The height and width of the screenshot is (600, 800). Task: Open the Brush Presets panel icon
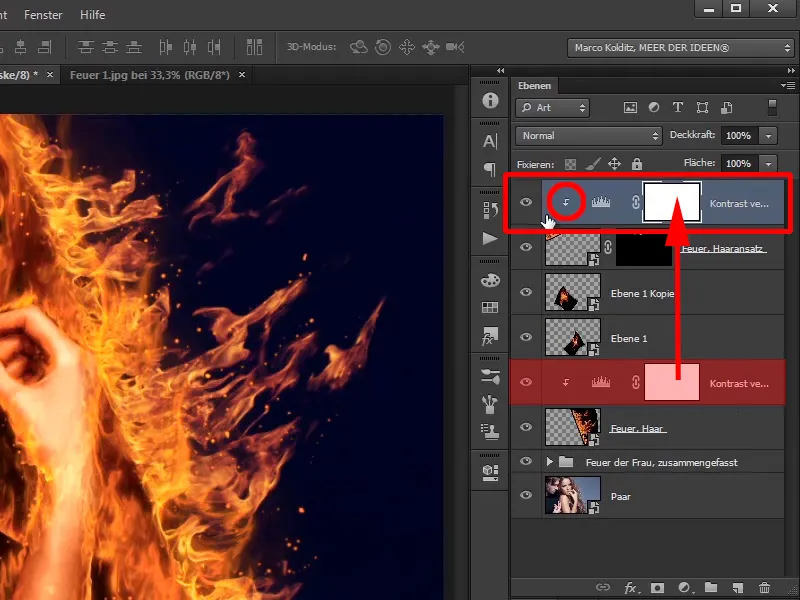[x=490, y=377]
